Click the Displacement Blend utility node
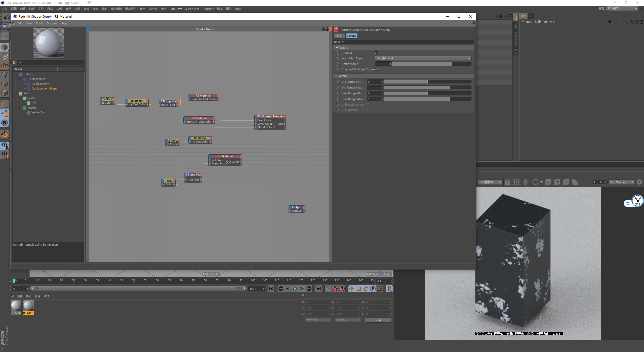This screenshot has height=352, width=644. point(44,89)
